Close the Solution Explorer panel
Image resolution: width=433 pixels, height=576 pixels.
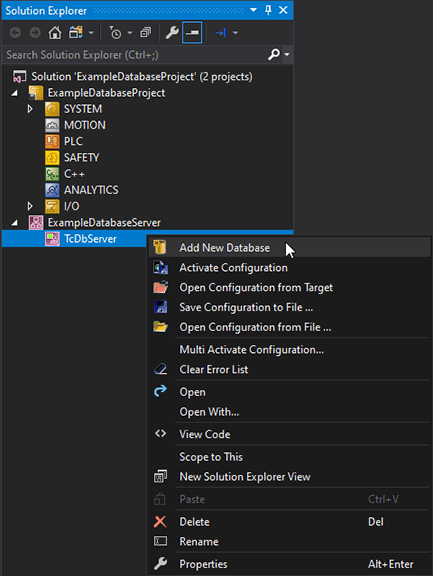283,10
